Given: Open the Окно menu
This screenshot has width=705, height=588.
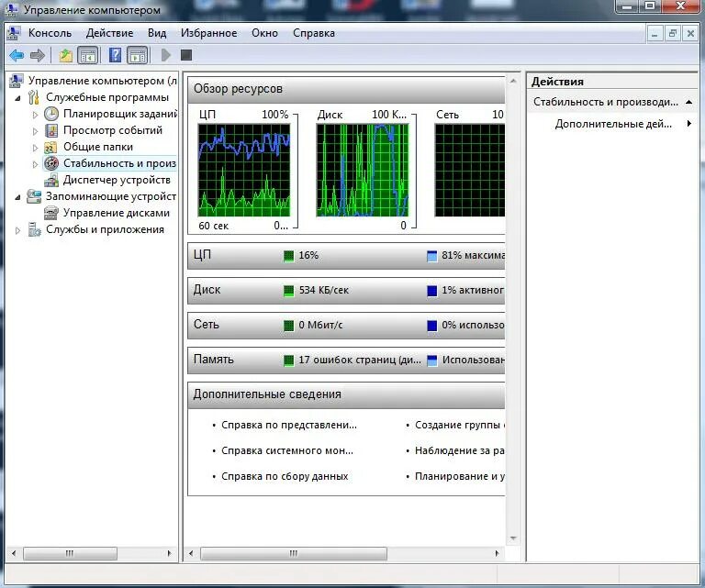Looking at the screenshot, I should tap(264, 33).
